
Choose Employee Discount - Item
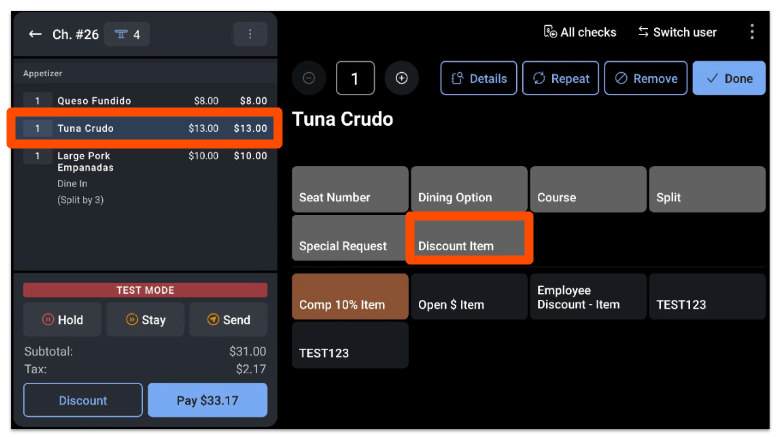click(586, 297)
